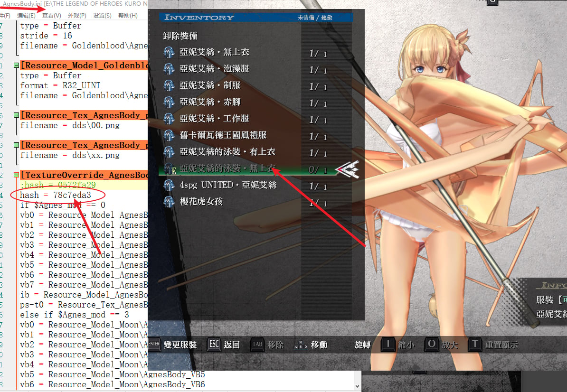
Task: Collapse the Resource_Model_Goldenblood section fold marker
Action: pos(16,65)
